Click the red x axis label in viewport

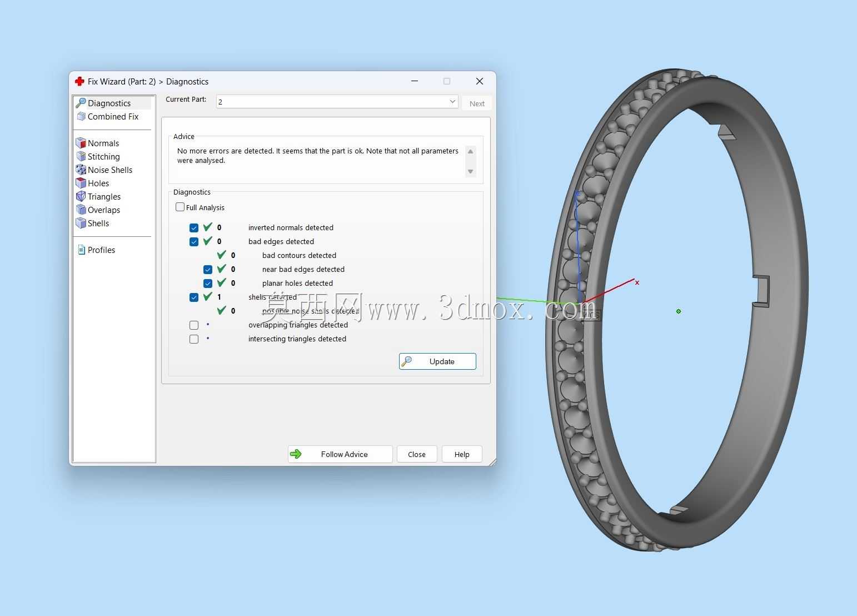(x=637, y=283)
